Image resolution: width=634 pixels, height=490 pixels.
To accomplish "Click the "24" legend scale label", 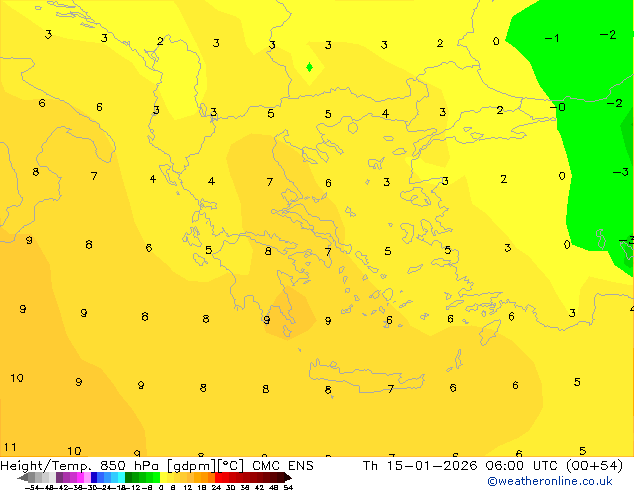I will [x=216, y=487].
